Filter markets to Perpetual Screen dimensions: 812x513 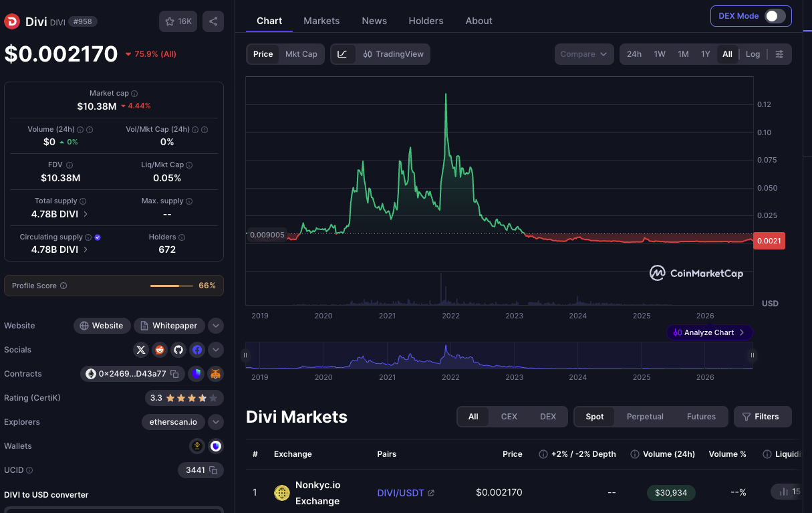coord(645,417)
